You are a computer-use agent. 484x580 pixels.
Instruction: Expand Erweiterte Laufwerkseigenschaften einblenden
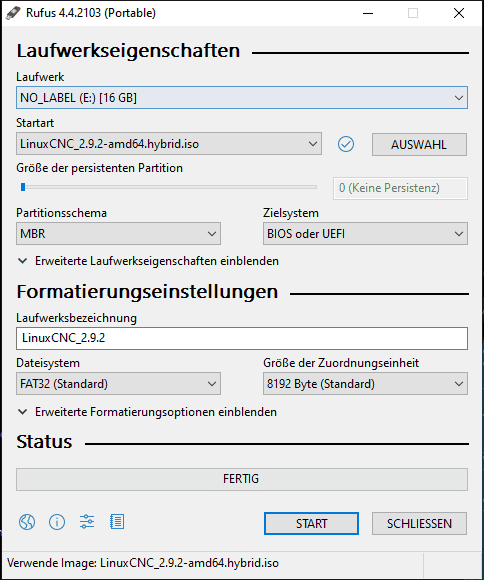(x=148, y=261)
